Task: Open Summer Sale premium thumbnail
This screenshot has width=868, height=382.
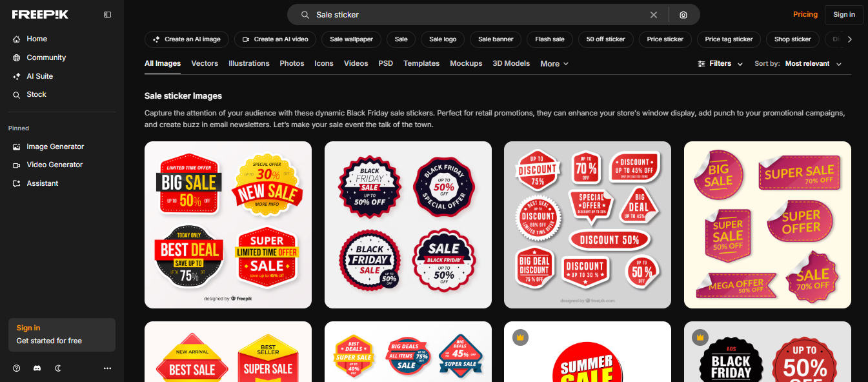Action: (587, 352)
